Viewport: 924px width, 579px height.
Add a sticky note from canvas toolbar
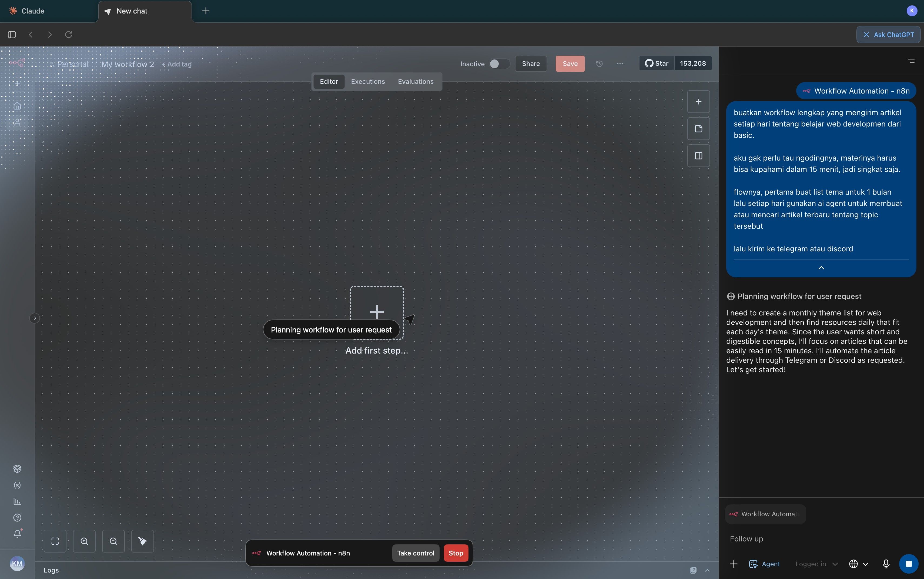[x=699, y=129]
